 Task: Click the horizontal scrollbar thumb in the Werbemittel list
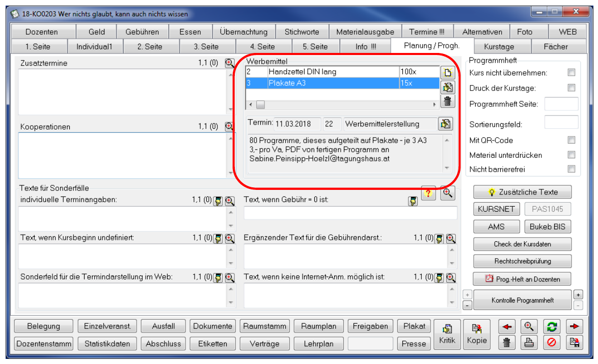click(x=260, y=104)
